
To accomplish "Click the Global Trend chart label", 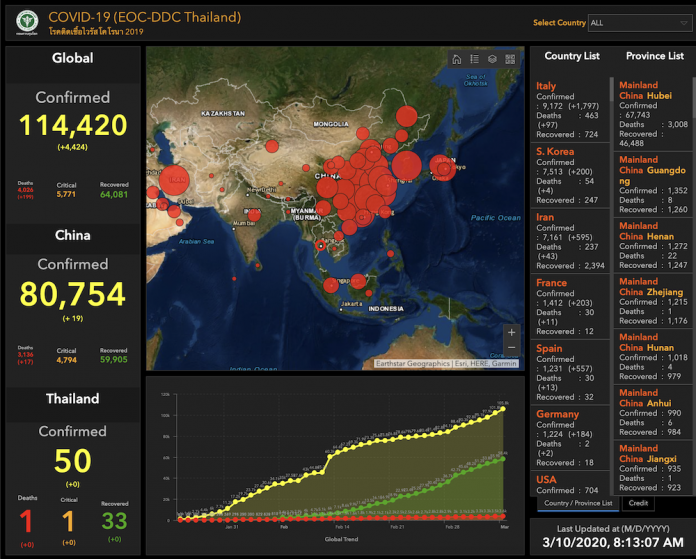I will point(341,539).
